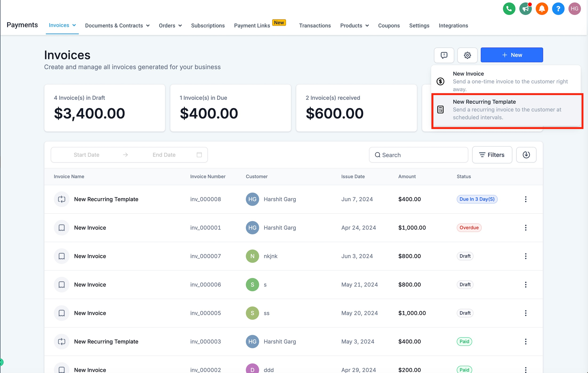Open invoice settings gear icon

467,55
